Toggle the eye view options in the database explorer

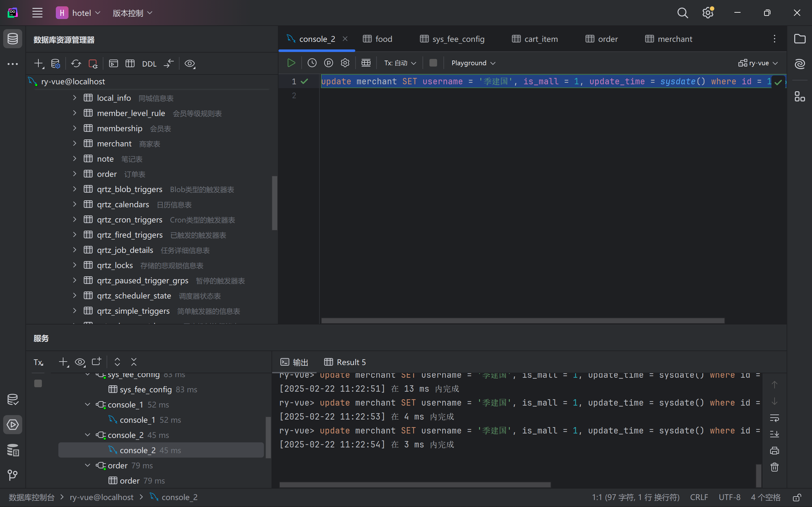190,64
